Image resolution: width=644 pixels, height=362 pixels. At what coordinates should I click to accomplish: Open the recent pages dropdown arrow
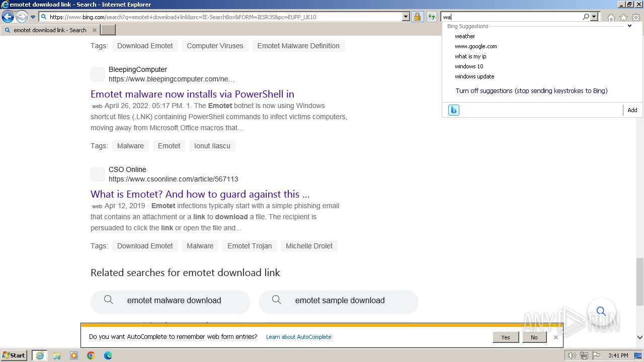(33, 17)
